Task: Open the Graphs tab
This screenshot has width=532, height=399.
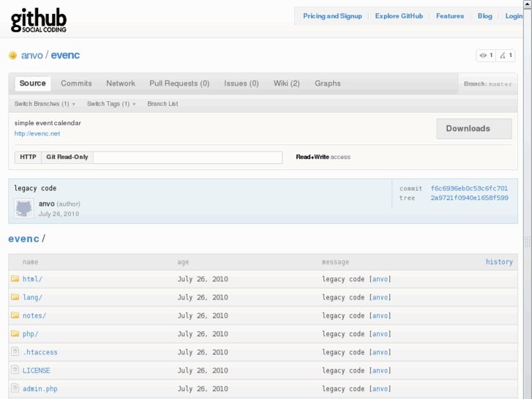Action: 327,83
